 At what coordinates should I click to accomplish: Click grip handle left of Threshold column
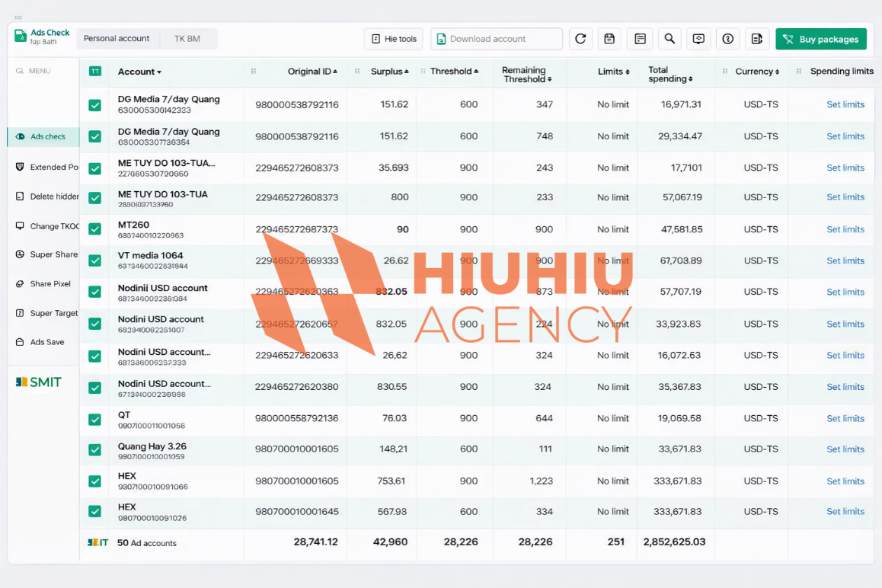pyautogui.click(x=423, y=72)
